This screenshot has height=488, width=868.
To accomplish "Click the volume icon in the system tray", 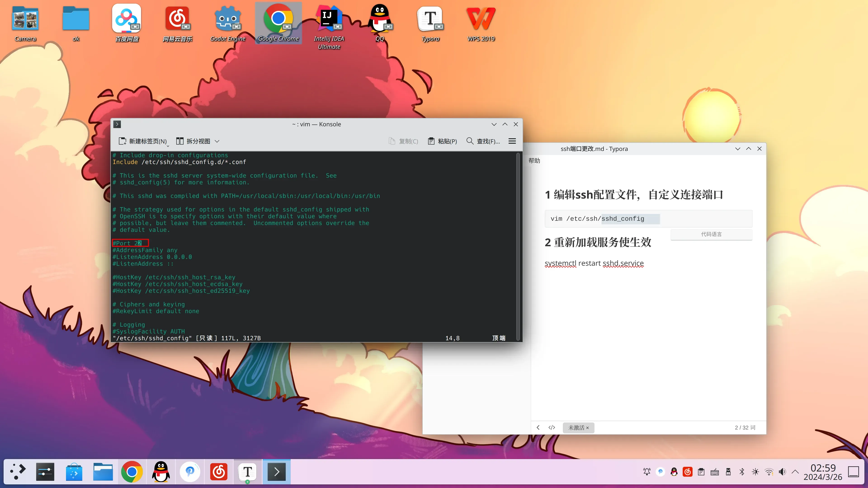I will 782,472.
